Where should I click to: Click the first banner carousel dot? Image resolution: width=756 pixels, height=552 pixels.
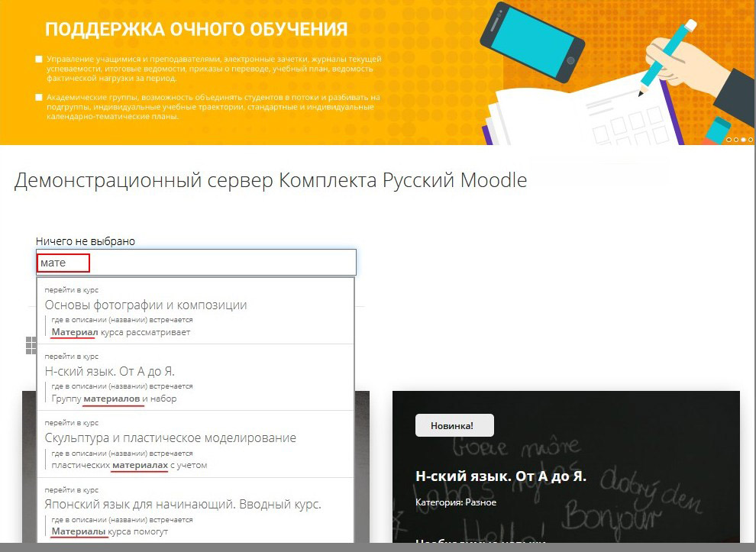pyautogui.click(x=729, y=140)
